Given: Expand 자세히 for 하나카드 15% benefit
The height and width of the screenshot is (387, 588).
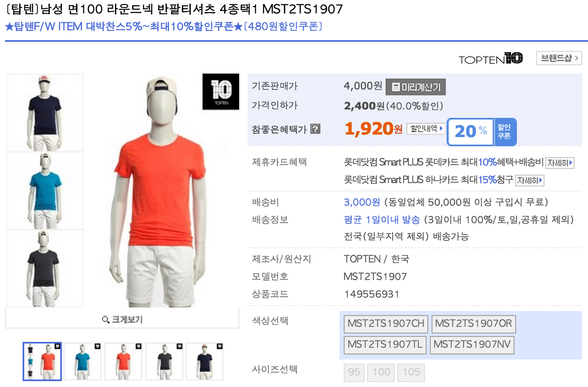Looking at the screenshot, I should [x=529, y=180].
